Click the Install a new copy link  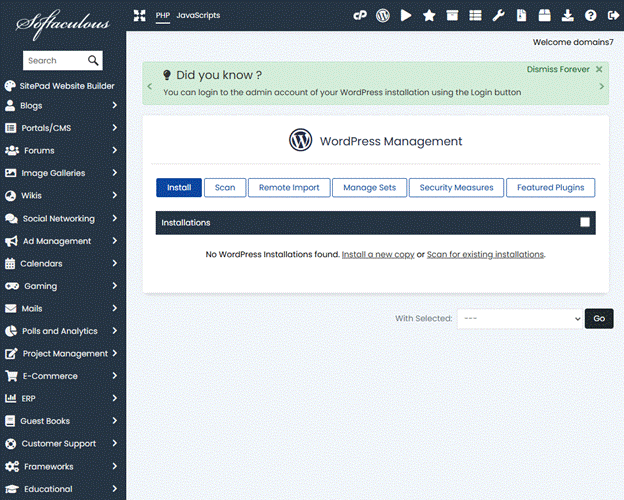click(x=378, y=255)
